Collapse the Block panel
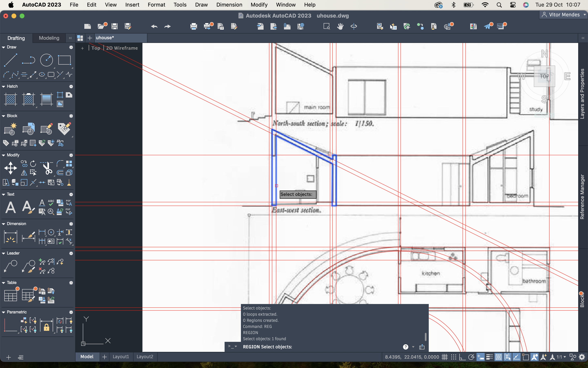The image size is (588, 368). click(3, 116)
